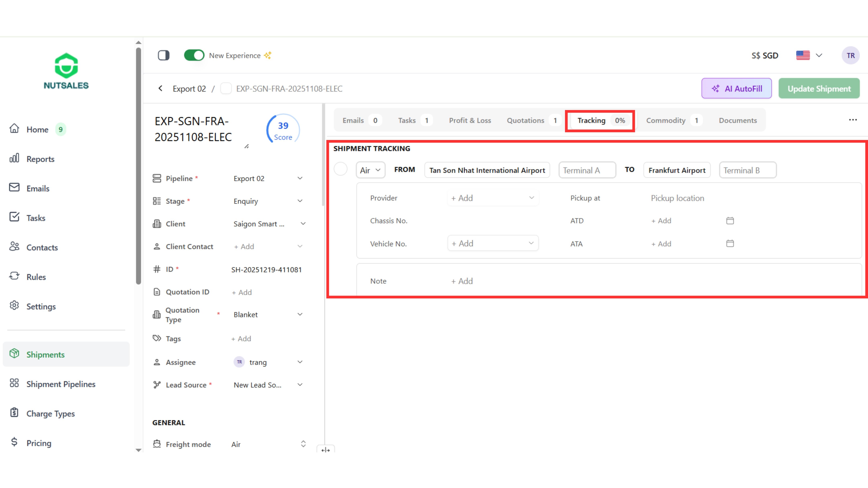Open Reports from the sidebar
The image size is (868, 488).
pyautogui.click(x=40, y=159)
